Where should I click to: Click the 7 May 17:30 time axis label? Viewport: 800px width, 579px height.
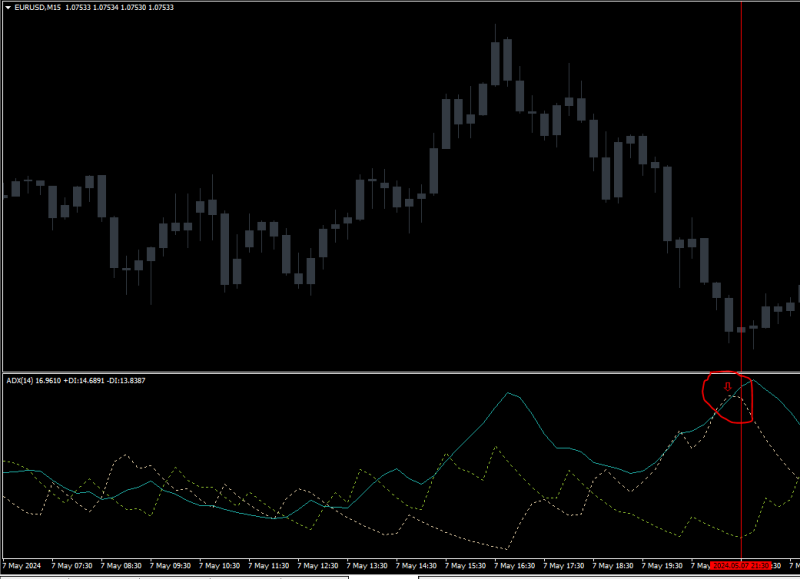pyautogui.click(x=564, y=566)
